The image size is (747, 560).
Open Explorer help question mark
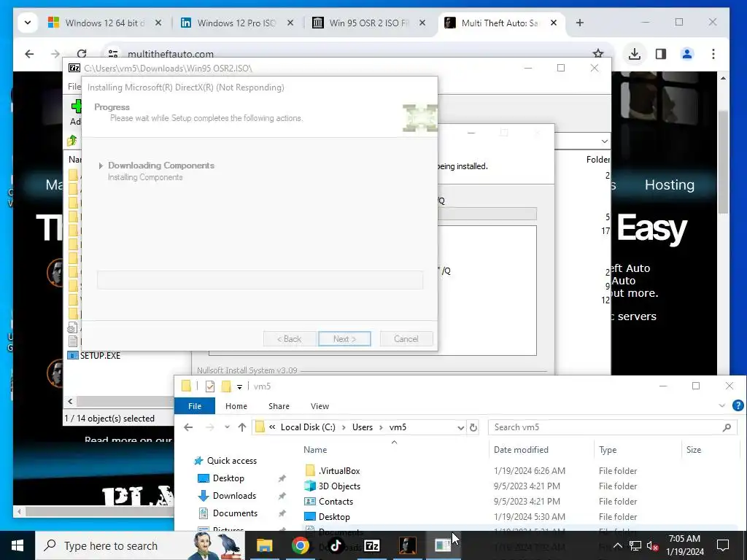point(738,405)
